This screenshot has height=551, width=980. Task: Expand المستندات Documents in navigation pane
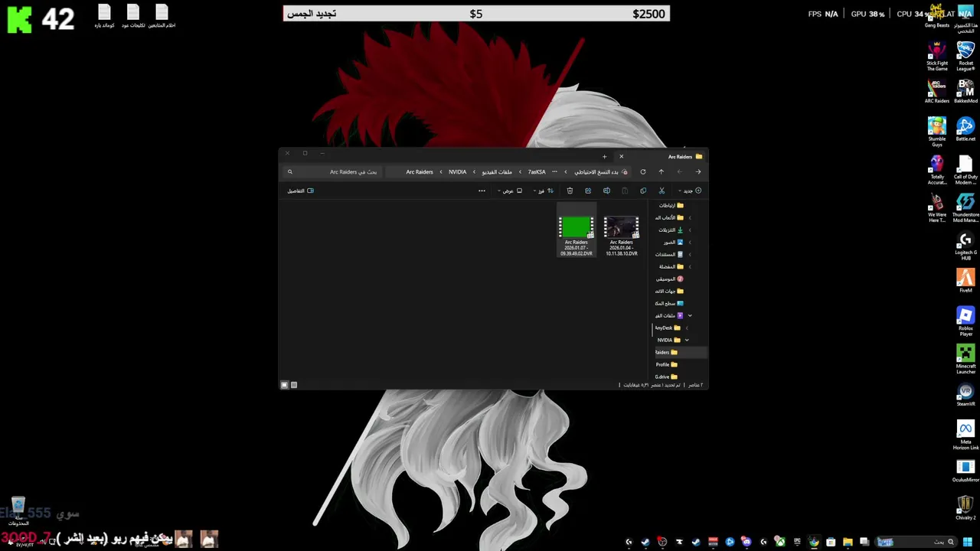(x=690, y=254)
